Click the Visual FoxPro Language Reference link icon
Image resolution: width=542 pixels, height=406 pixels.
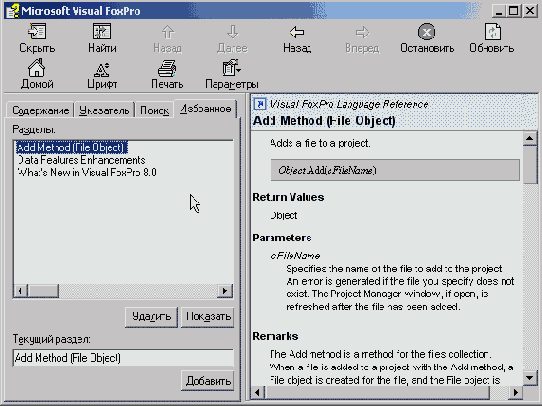coord(260,104)
